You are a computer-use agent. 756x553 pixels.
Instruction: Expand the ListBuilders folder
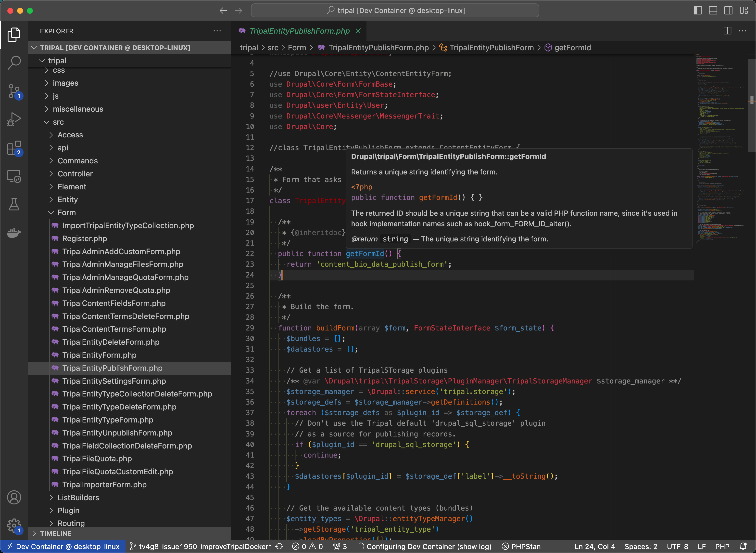coord(129,498)
